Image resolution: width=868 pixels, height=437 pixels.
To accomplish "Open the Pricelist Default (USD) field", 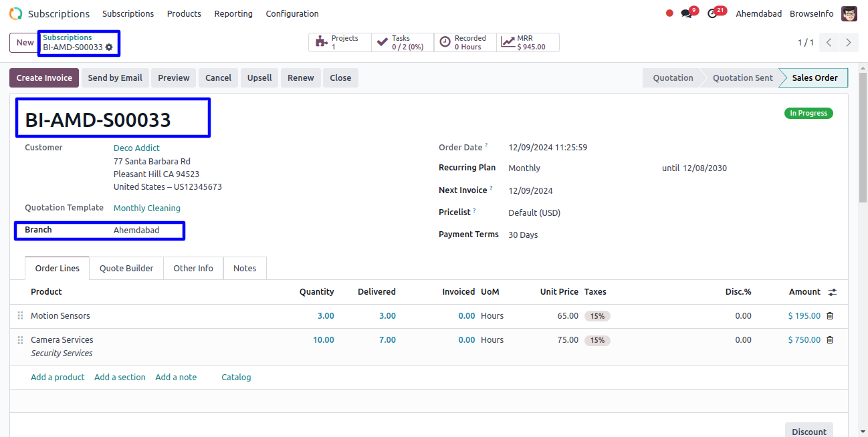I will 575,213.
